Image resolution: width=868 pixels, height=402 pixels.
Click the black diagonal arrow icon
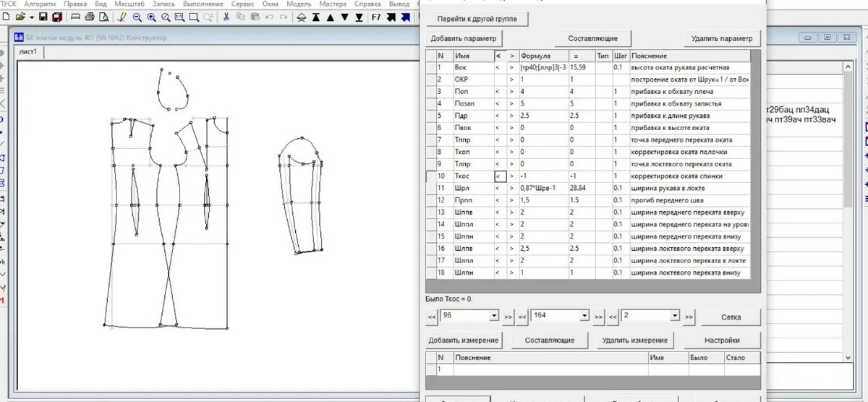coord(391,16)
